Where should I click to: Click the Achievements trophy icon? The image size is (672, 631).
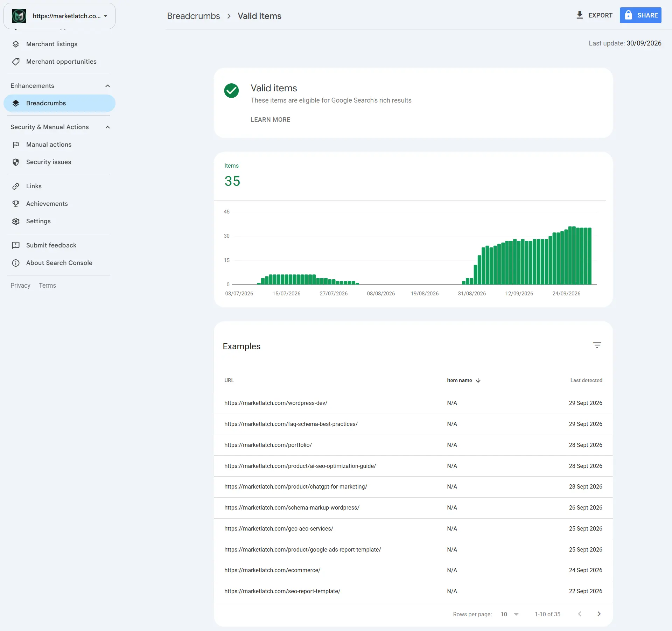click(16, 204)
